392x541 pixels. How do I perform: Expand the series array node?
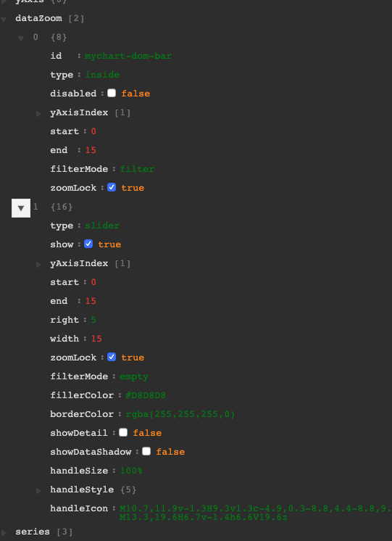click(x=4, y=532)
